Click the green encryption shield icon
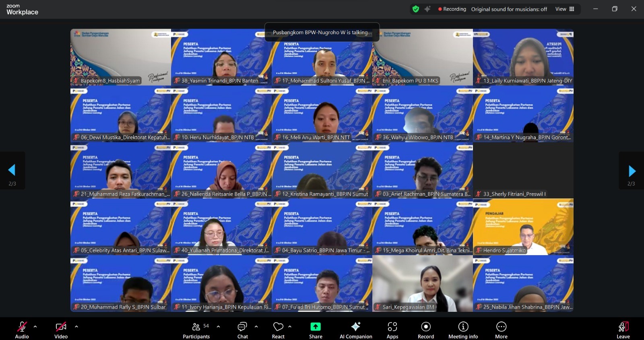This screenshot has height=340, width=644. coord(416,9)
